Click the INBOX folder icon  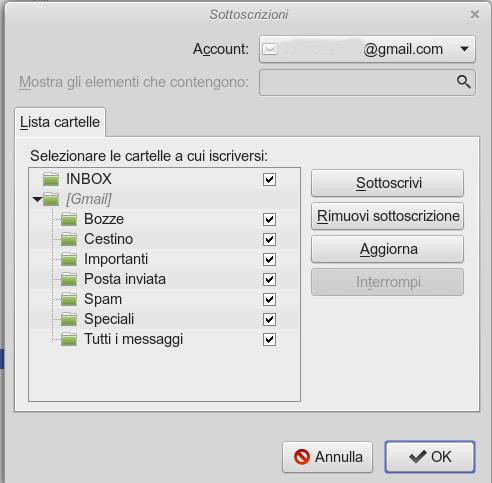pyautogui.click(x=51, y=179)
